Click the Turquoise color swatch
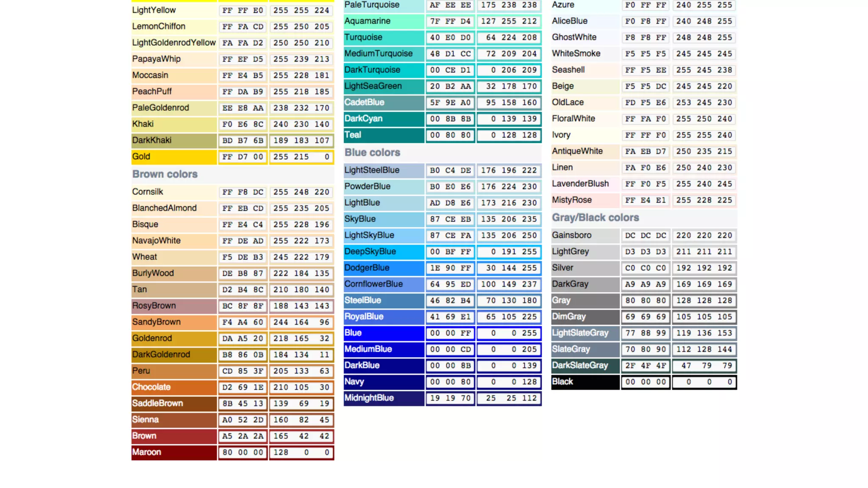The width and height of the screenshot is (868, 488). 384,38
